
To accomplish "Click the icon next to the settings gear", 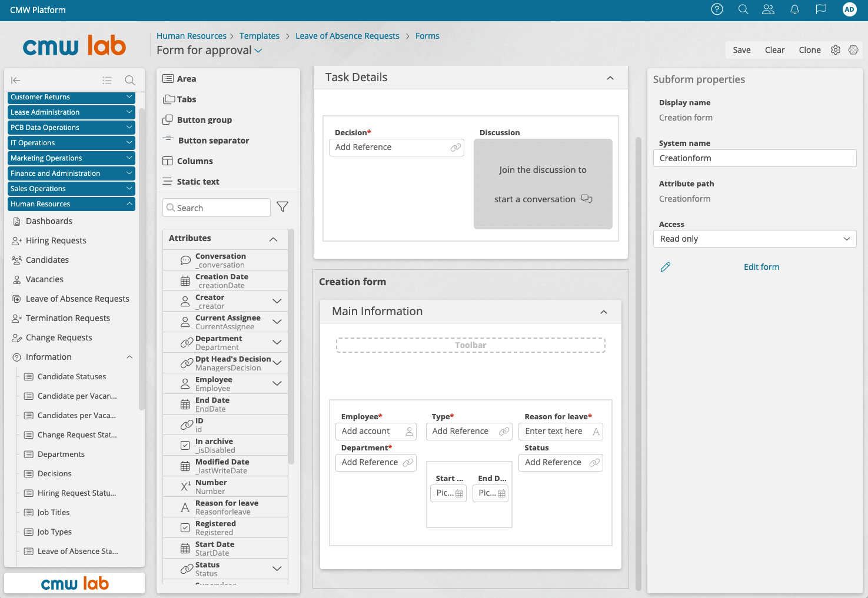I will (853, 50).
